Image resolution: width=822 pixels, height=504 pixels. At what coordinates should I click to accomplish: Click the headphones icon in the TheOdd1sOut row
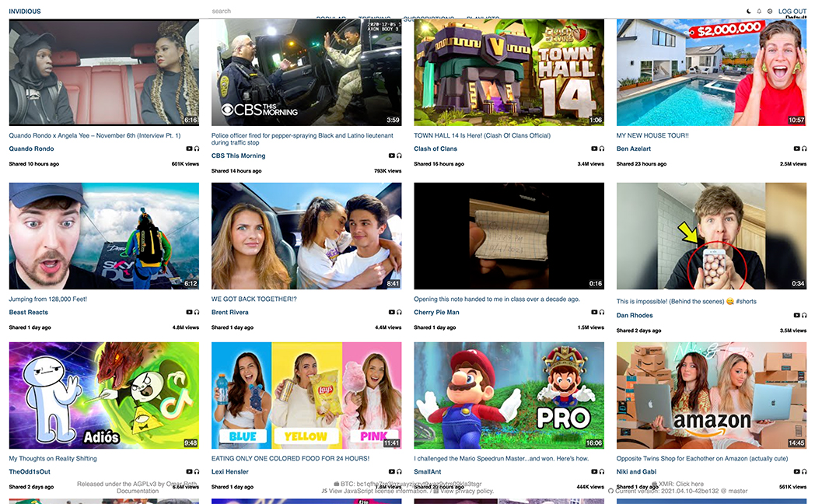click(197, 471)
